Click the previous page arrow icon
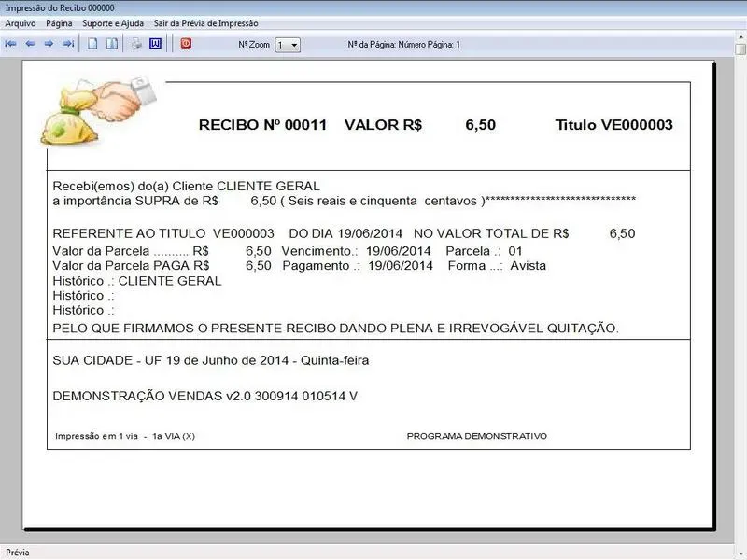Viewport: 747px width, 560px height. click(x=30, y=44)
